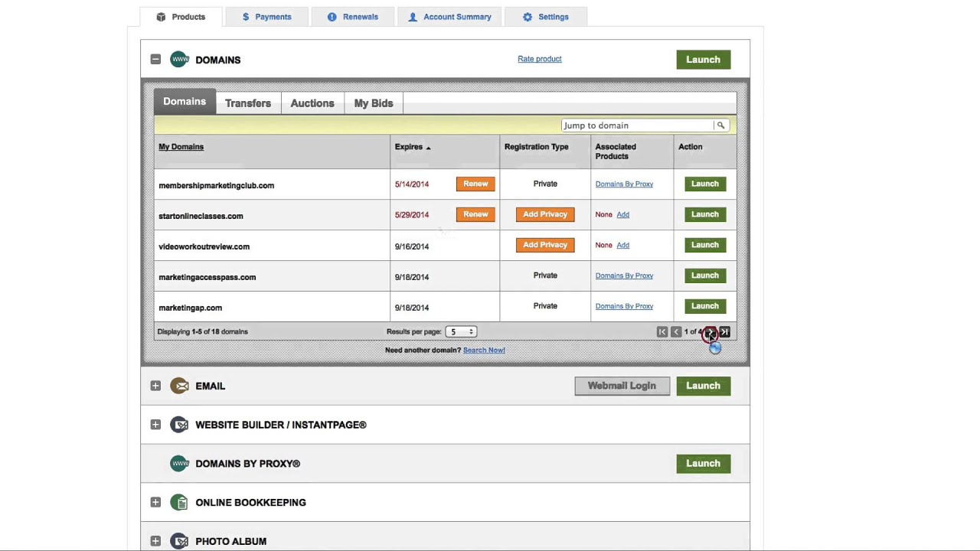Click the Website Builder section icon
This screenshot has width=980, height=551.
pos(179,425)
